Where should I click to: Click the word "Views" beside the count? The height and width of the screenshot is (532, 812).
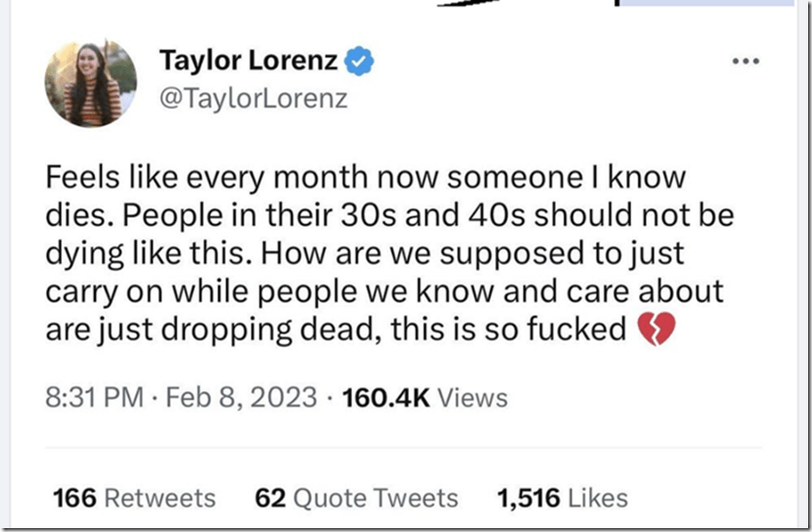pyautogui.click(x=473, y=397)
